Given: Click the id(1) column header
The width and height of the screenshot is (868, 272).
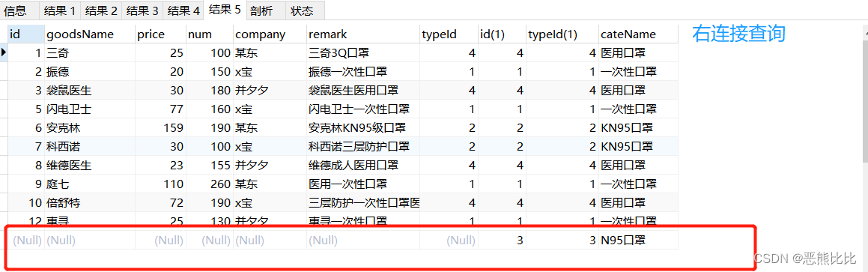Looking at the screenshot, I should pos(502,34).
